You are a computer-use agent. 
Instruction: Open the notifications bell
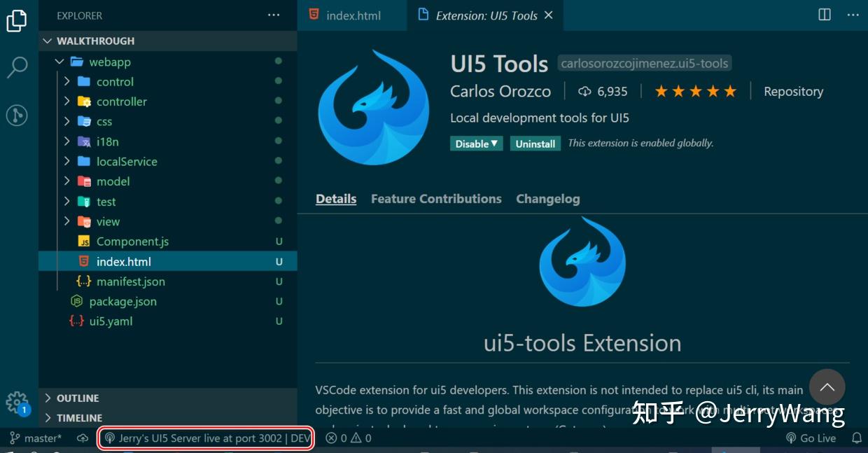coord(857,438)
